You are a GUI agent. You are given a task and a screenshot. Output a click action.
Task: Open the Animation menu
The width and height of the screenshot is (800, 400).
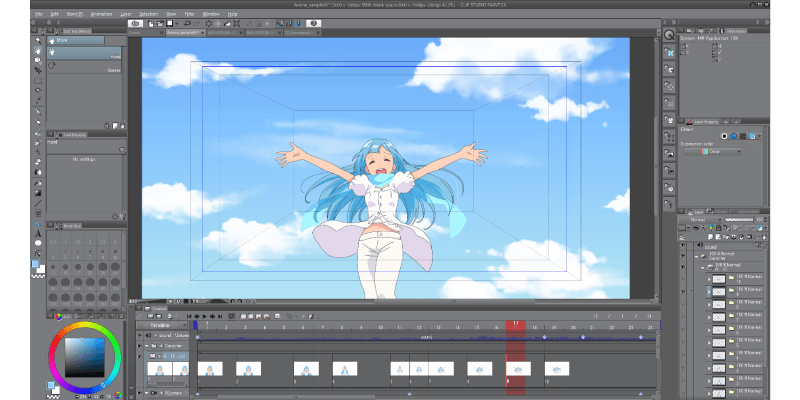point(101,14)
